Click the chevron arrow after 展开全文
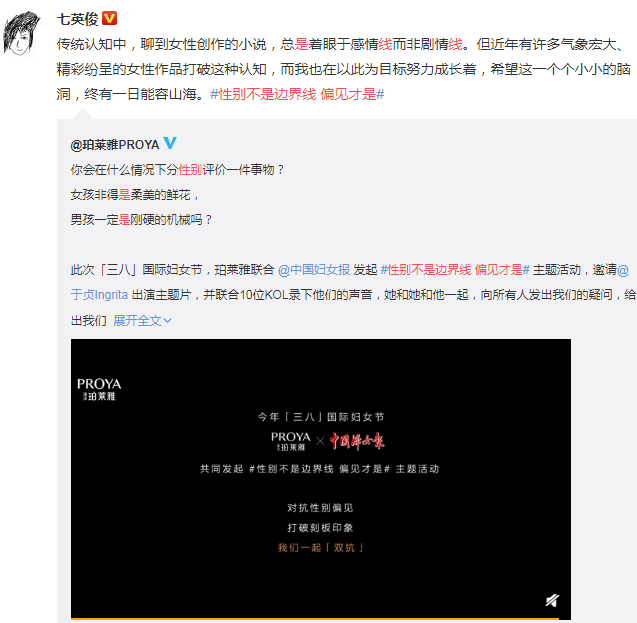This screenshot has width=637, height=623. click(167, 321)
